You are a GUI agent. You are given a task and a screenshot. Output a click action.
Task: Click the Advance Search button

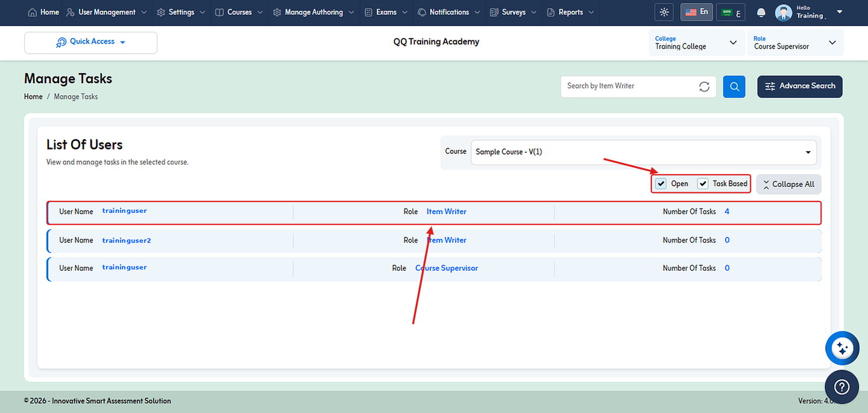tap(800, 86)
